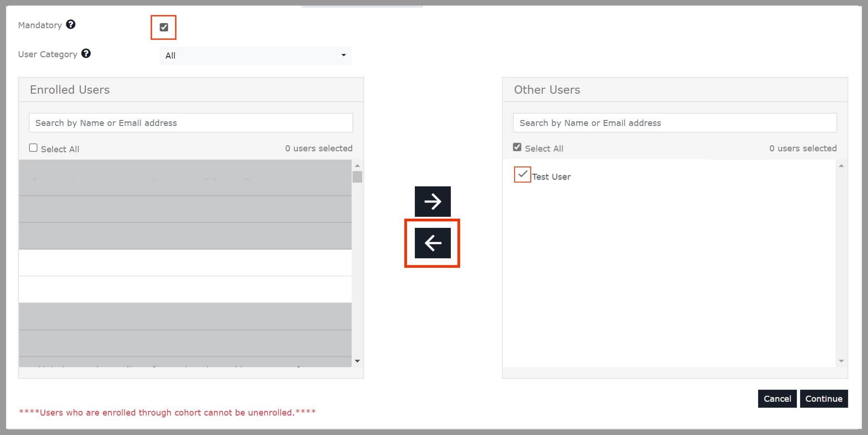Screen dimensions: 868x435
Task: Open the User Category dropdown
Action: coord(255,55)
